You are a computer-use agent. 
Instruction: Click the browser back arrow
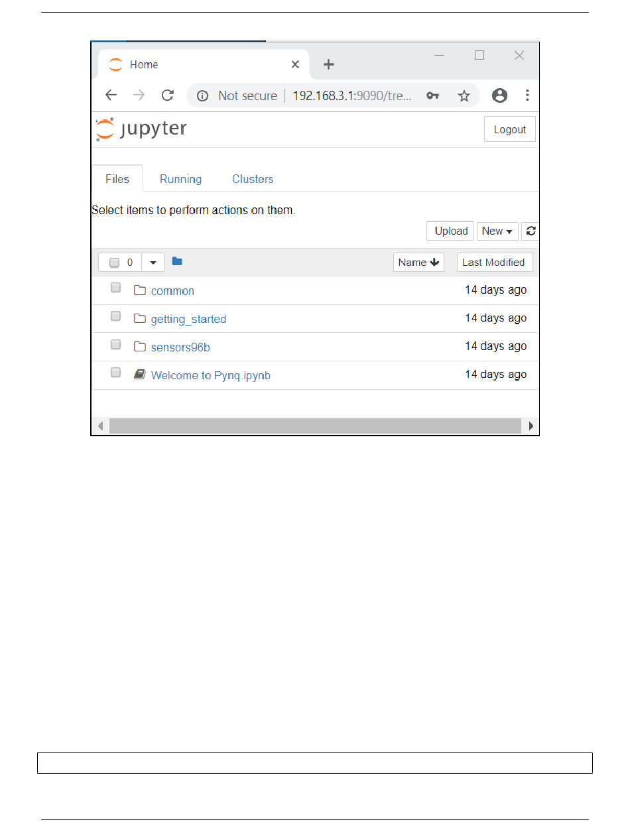coord(111,95)
